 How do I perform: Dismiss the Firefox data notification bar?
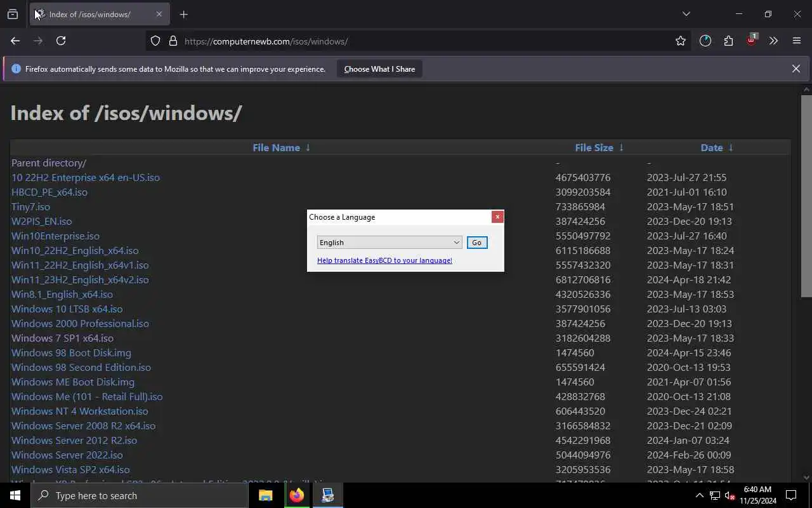click(x=796, y=69)
